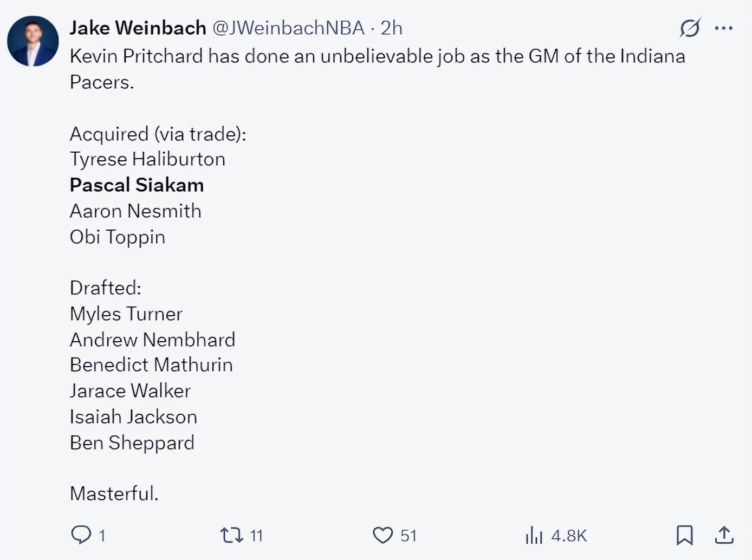Click the Tyrese Haliburton line
752x560 pixels.
tap(147, 159)
